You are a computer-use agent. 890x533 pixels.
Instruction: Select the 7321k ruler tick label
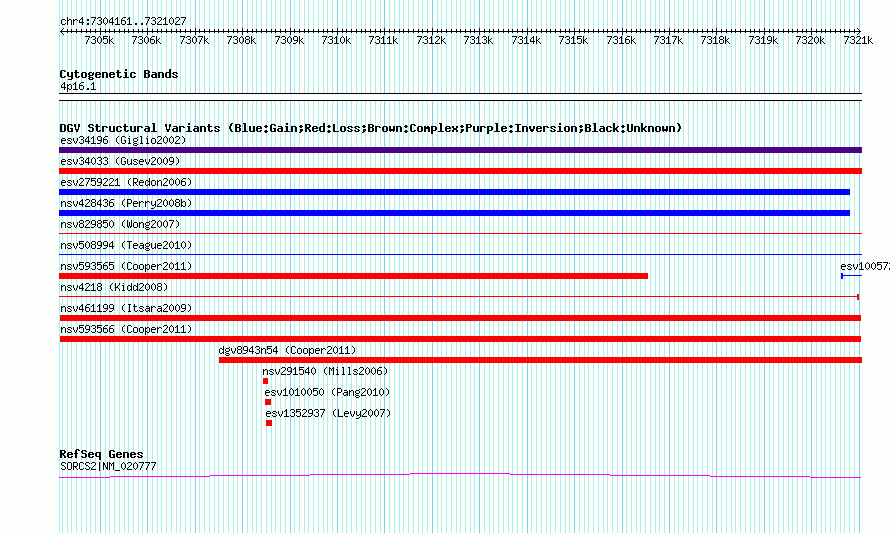858,40
